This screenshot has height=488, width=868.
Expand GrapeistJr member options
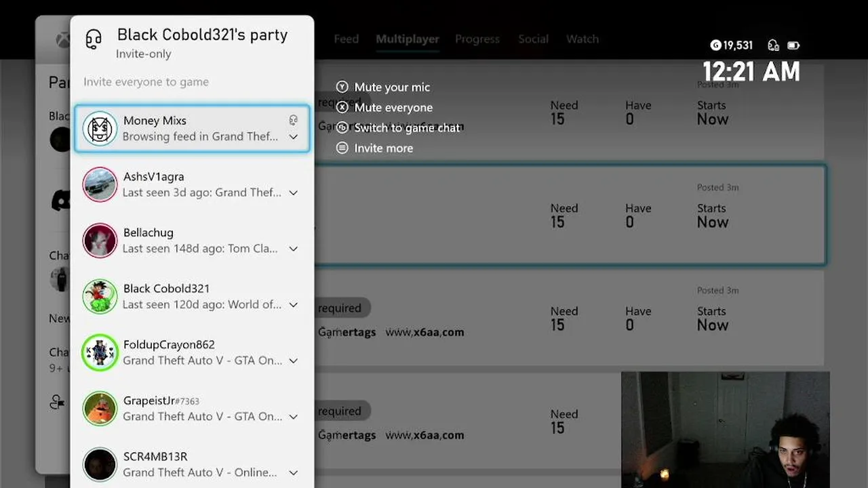pos(293,416)
